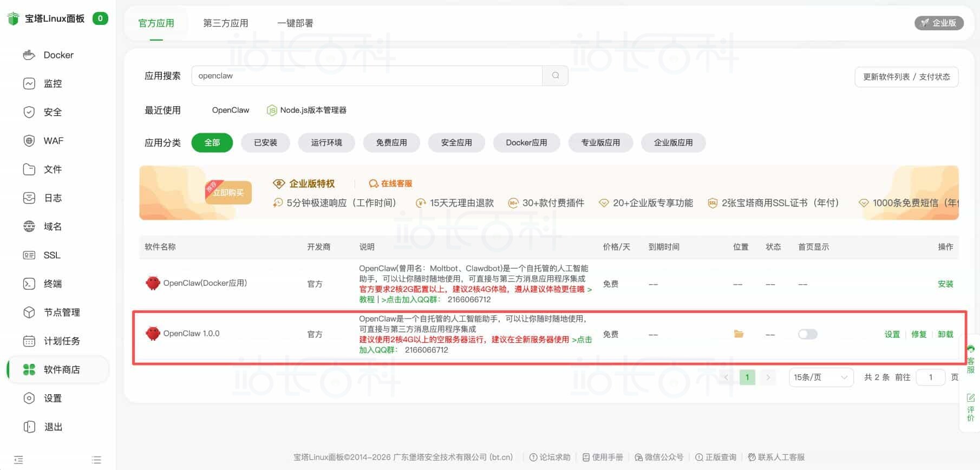Click 修复 for OpenClaw 1.0.0
This screenshot has height=470, width=980.
pos(919,334)
